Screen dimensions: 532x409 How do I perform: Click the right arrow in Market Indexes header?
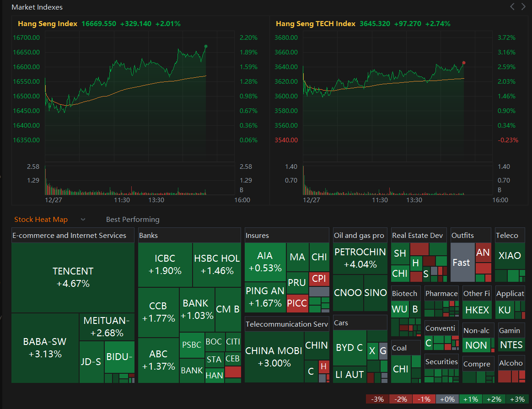tap(523, 6)
